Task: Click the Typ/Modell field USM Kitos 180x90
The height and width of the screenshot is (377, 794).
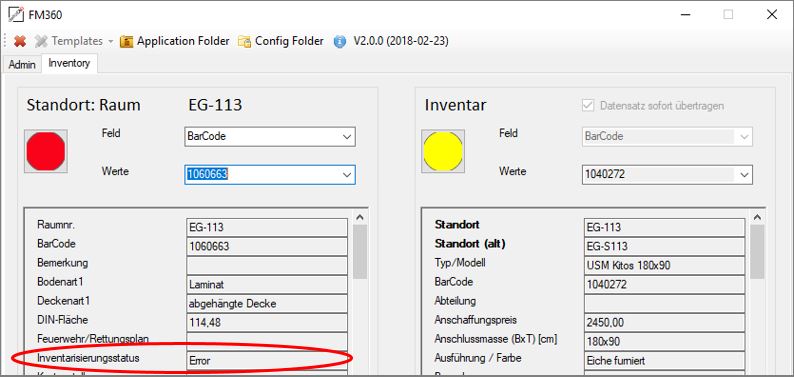Action: (x=664, y=265)
